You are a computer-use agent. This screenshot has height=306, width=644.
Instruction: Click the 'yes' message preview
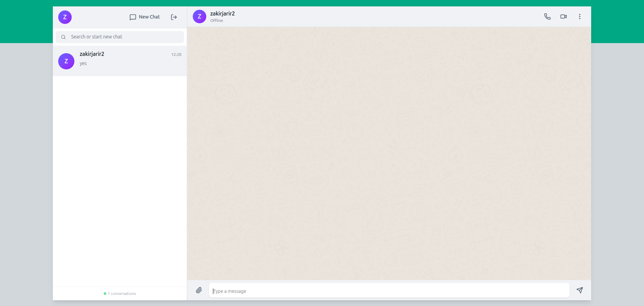click(83, 63)
